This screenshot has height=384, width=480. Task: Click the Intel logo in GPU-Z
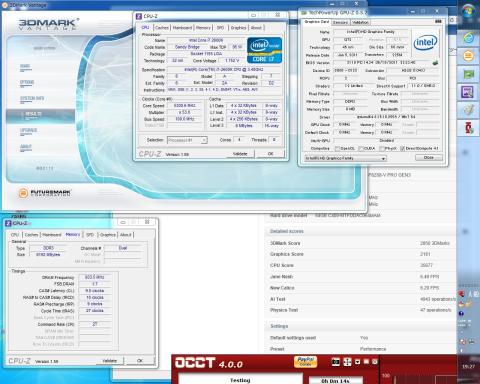tap(425, 42)
